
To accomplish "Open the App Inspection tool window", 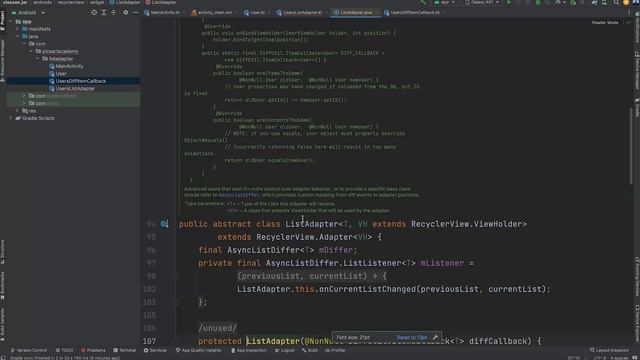I will 249,350.
